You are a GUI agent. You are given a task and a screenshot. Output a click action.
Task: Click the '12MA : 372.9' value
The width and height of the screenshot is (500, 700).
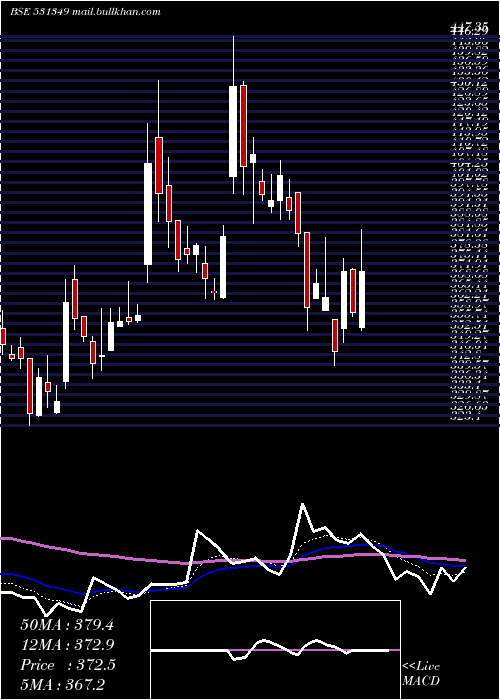click(x=67, y=645)
